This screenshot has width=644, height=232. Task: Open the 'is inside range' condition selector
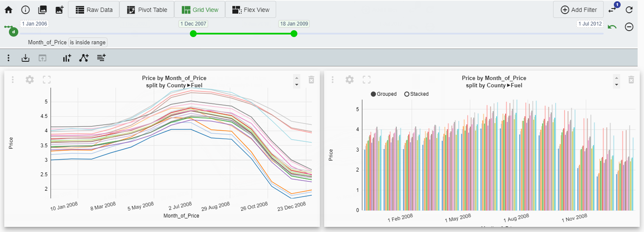[88, 42]
